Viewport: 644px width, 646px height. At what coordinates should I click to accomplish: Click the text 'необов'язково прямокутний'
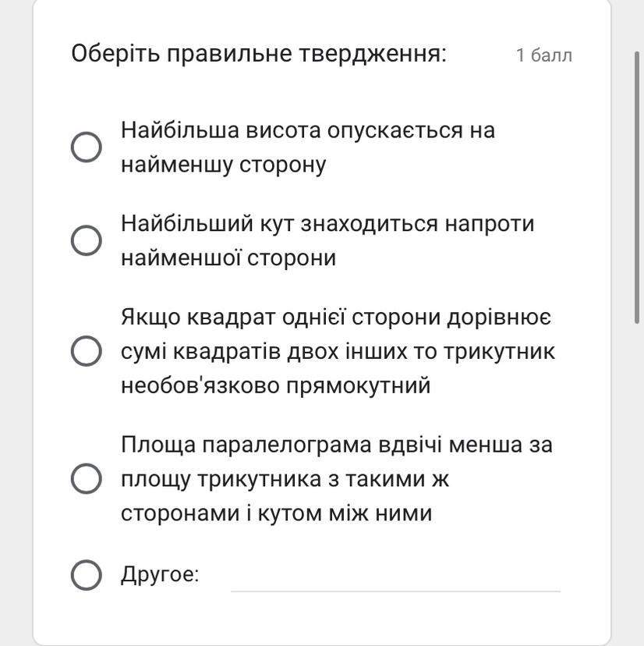[x=276, y=386]
